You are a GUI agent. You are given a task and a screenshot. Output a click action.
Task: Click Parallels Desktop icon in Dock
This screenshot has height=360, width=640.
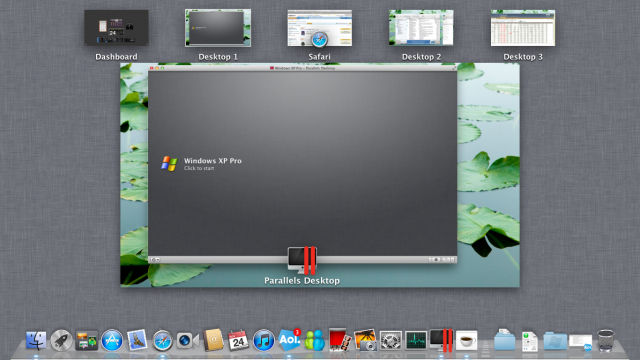(441, 340)
